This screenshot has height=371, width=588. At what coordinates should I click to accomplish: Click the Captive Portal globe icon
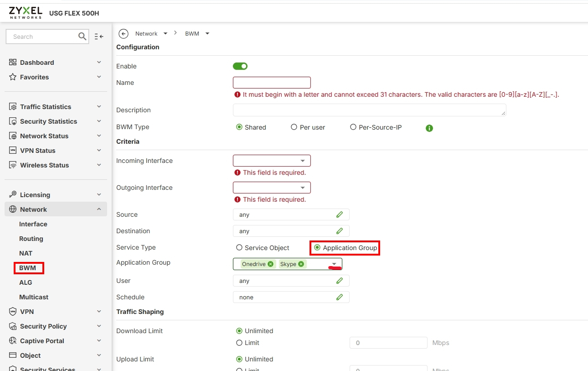click(13, 340)
